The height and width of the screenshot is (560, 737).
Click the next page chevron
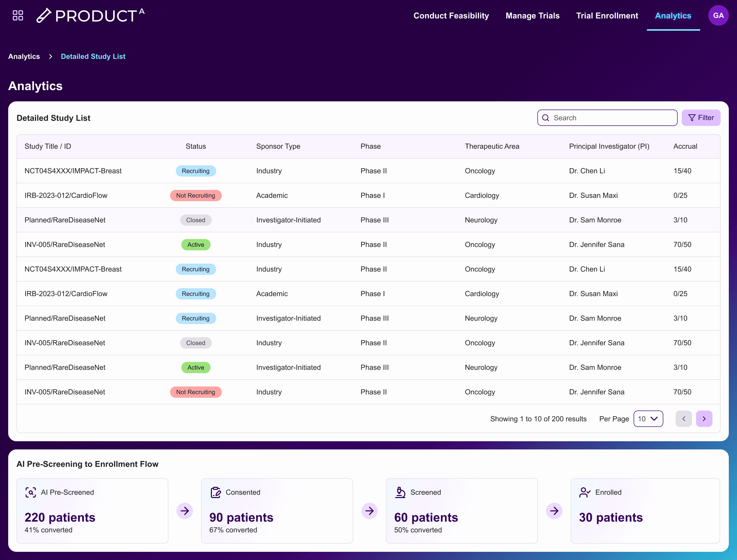(704, 419)
